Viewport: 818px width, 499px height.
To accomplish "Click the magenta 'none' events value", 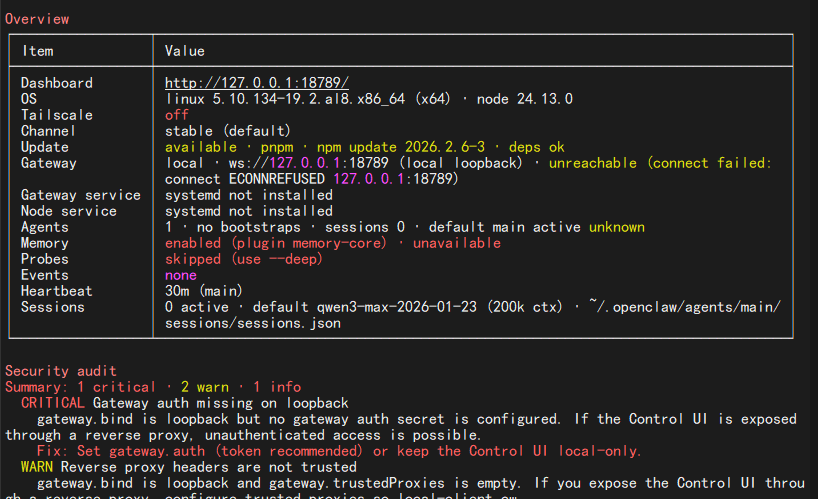I will [181, 275].
